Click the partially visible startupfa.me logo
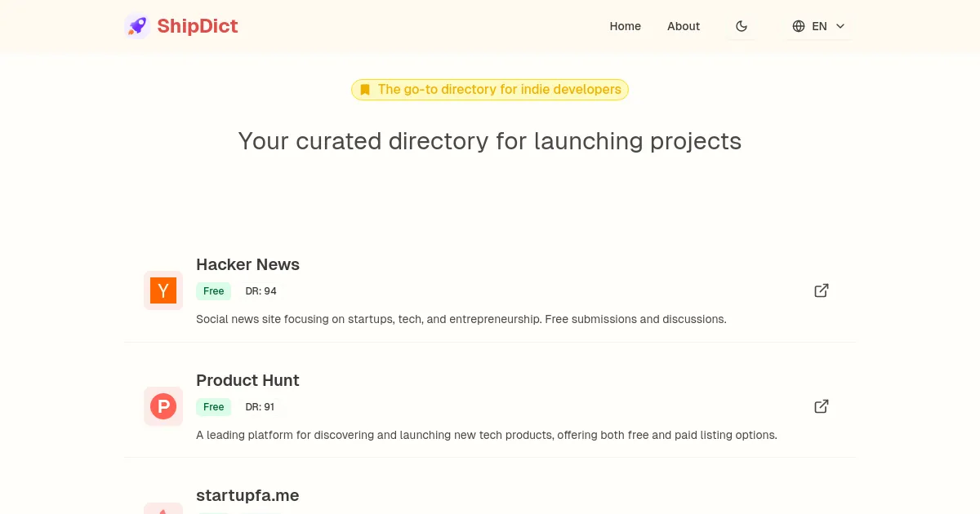Screen dimensions: 980x514 click(163, 509)
